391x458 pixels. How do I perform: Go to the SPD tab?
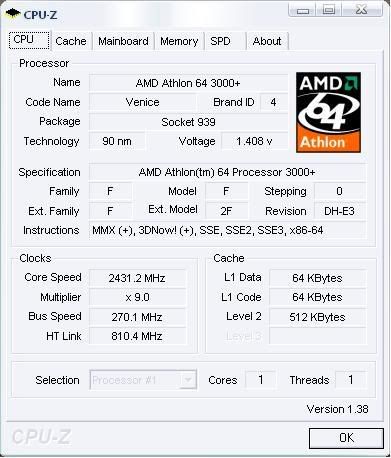(x=220, y=41)
